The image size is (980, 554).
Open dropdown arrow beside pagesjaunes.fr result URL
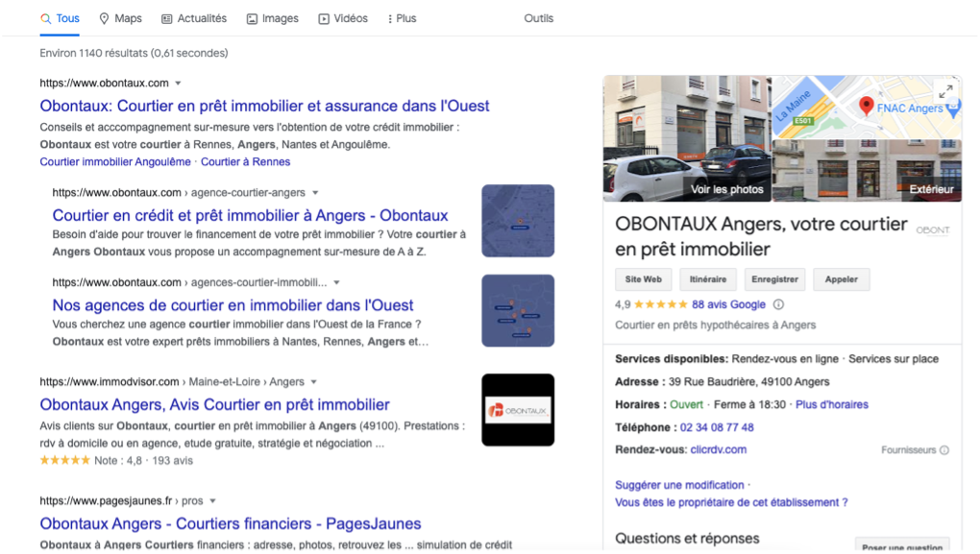point(213,501)
